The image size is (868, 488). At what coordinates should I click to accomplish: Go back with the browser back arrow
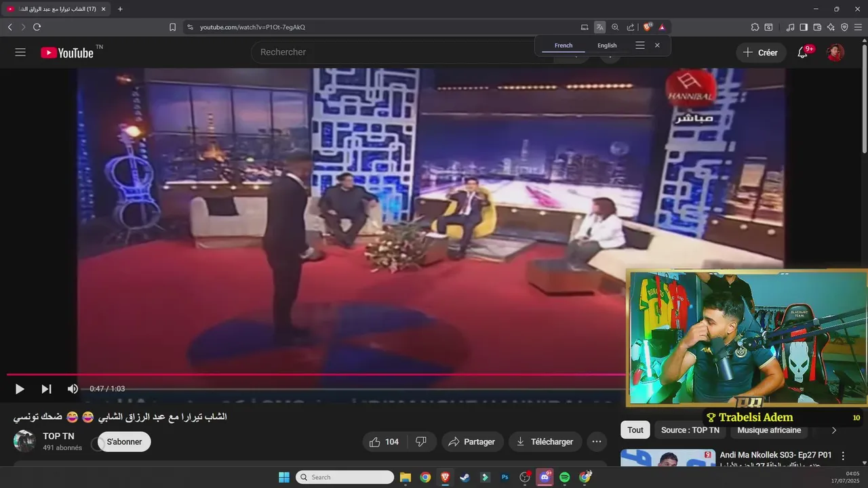(x=9, y=27)
